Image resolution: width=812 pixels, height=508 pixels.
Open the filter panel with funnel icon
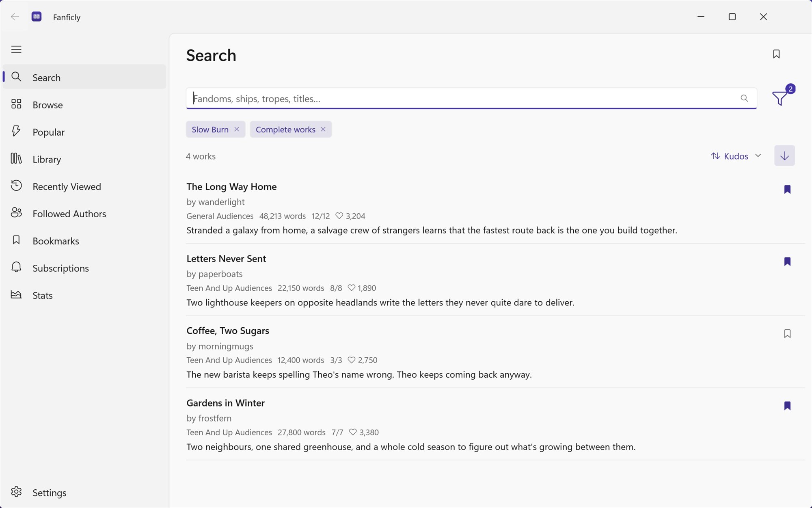pos(780,98)
